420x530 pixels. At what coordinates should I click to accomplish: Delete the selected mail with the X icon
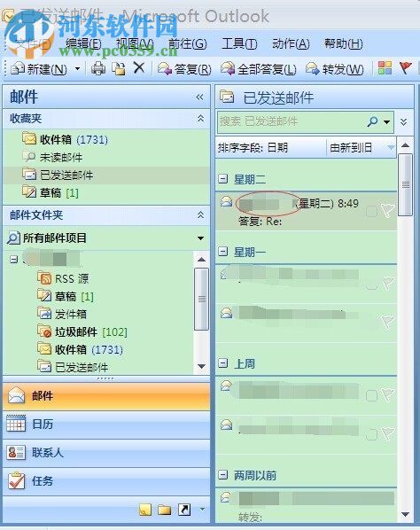click(139, 68)
